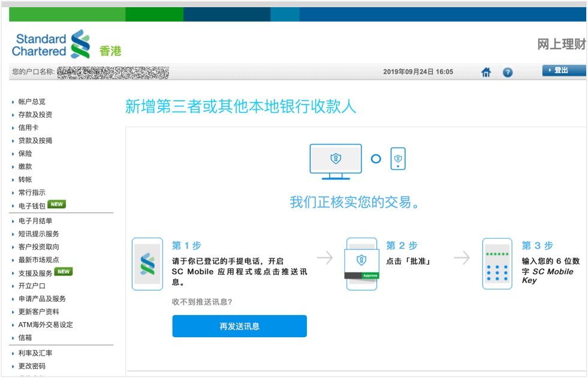Click the 第 2 步 heading
Screen dimensions: 588x378
(x=402, y=245)
